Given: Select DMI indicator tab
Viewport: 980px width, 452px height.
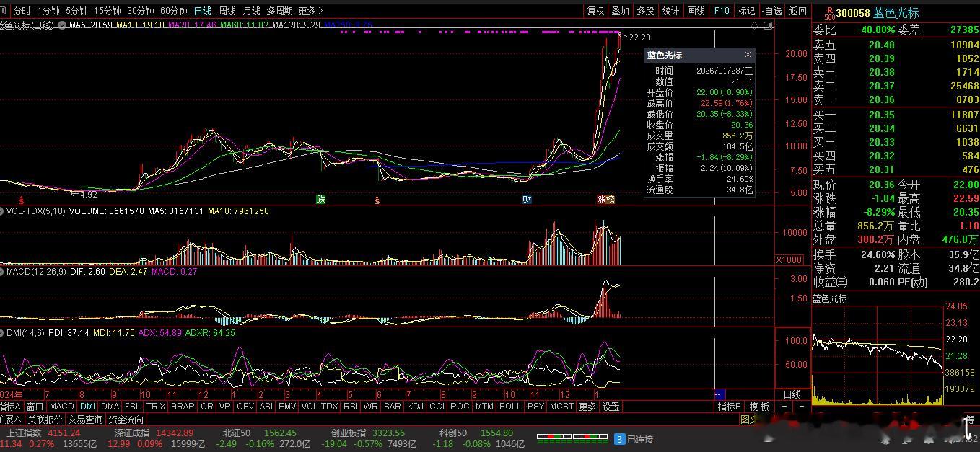Looking at the screenshot, I should coord(87,407).
